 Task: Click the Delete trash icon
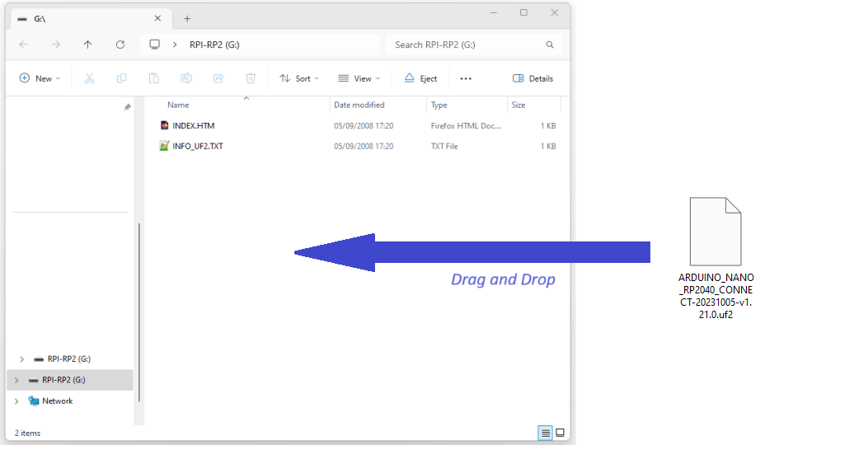(251, 78)
